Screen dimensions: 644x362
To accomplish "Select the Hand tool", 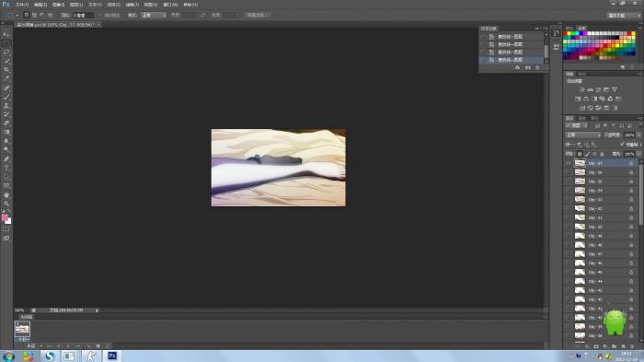I will pos(6,195).
